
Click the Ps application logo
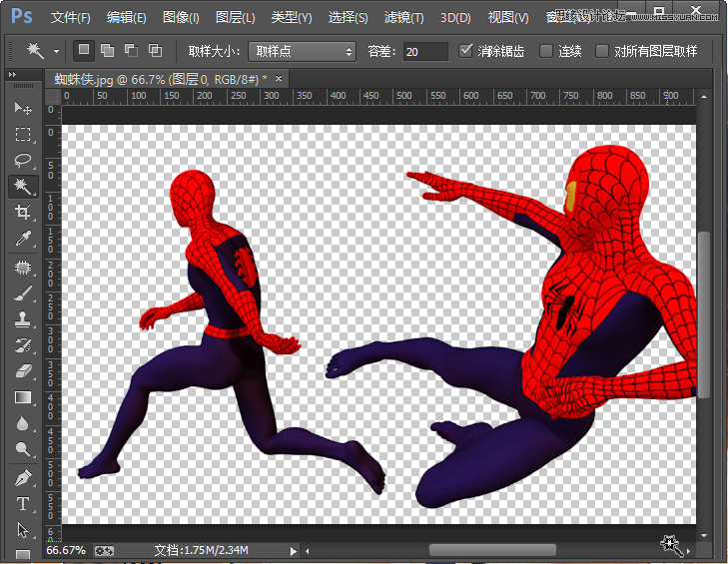tap(21, 16)
